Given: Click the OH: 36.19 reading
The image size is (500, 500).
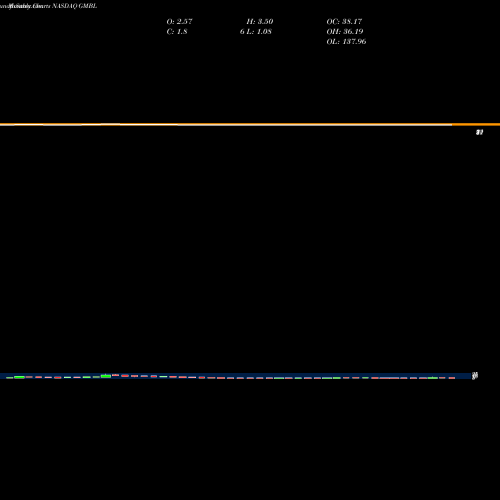Looking at the screenshot, I should (345, 31).
